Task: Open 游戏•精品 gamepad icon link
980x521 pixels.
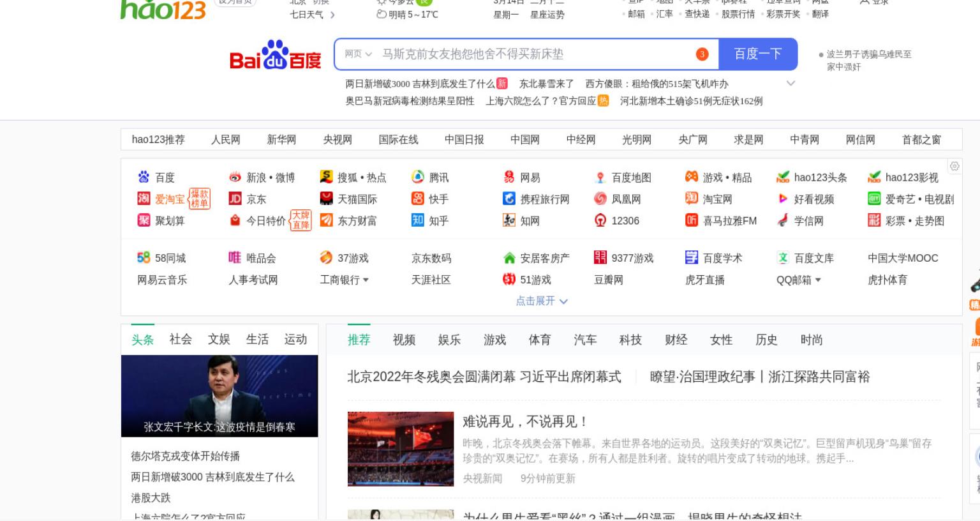Action: 692,177
